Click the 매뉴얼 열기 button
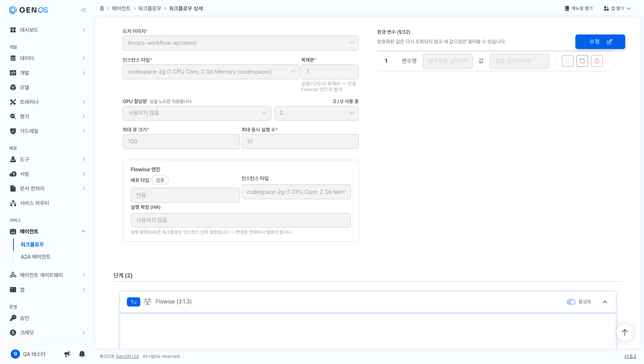The height and width of the screenshot is (364, 644). (x=578, y=8)
